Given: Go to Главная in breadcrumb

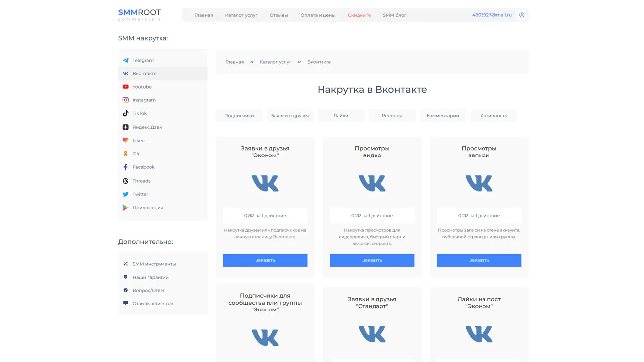Looking at the screenshot, I should pos(234,62).
